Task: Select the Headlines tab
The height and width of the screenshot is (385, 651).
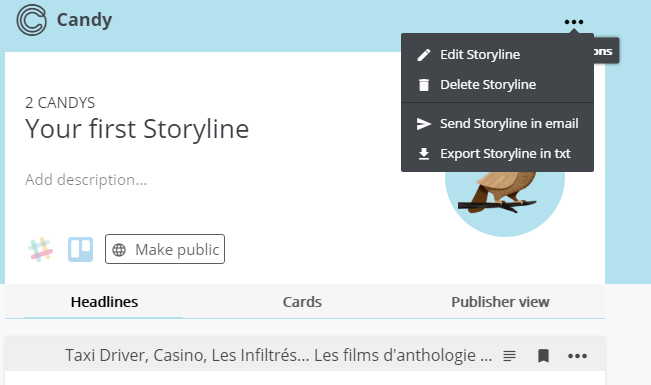Action: 104,302
